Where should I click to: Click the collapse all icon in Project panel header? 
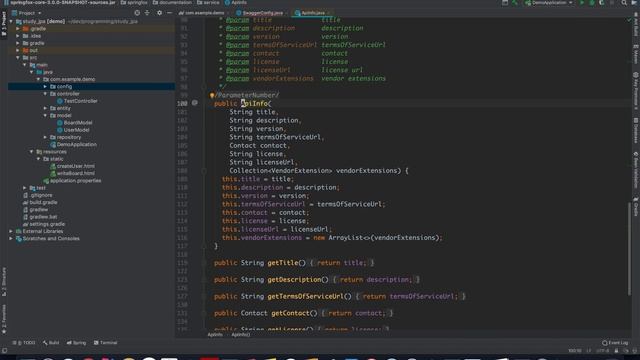pos(147,13)
